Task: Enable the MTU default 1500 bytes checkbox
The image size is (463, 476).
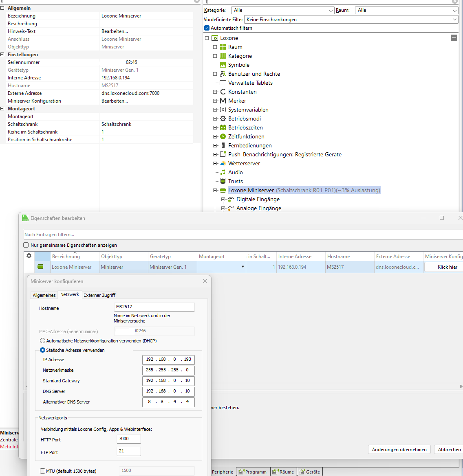Action: coord(42,471)
